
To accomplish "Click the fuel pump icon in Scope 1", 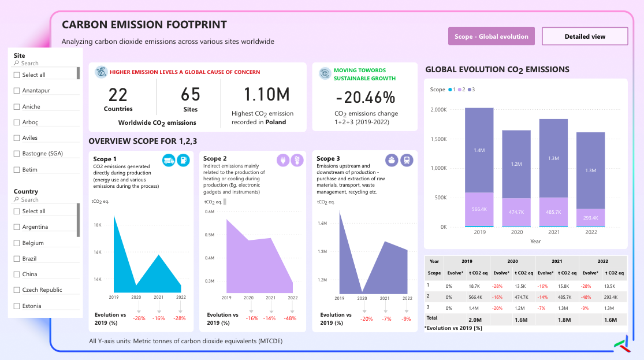I will pyautogui.click(x=183, y=160).
